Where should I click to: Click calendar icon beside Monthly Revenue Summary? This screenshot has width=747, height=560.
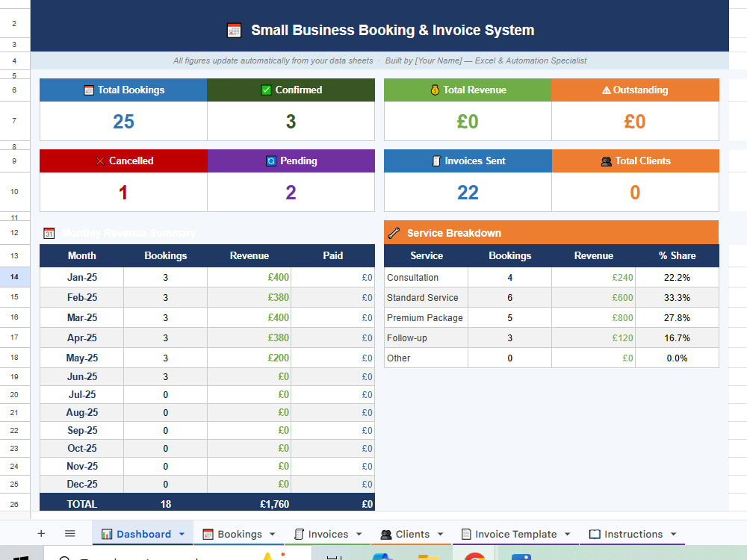[x=49, y=233]
